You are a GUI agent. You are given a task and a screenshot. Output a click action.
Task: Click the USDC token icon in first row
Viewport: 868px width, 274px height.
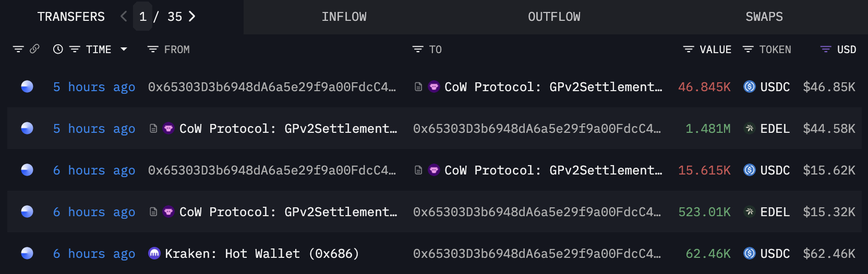tap(749, 87)
